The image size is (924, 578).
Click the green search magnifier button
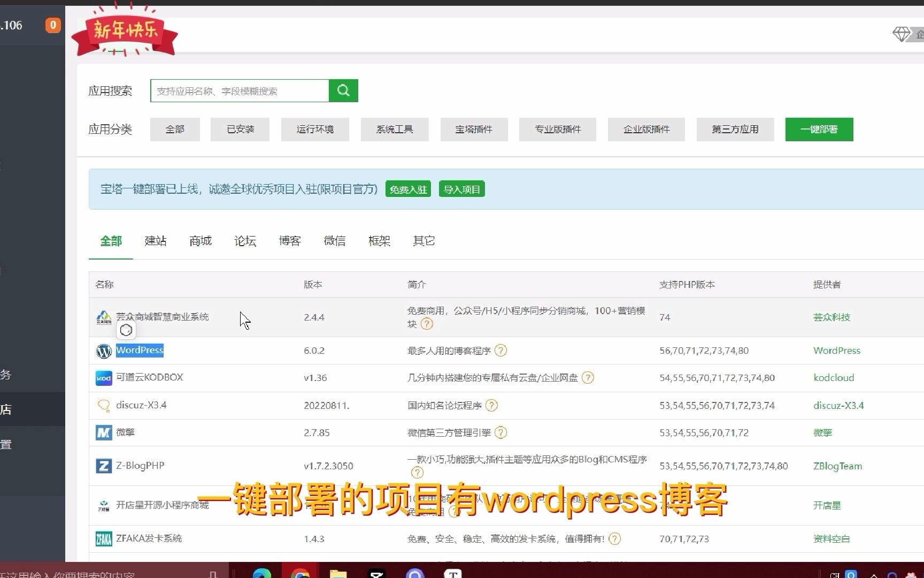(x=343, y=90)
